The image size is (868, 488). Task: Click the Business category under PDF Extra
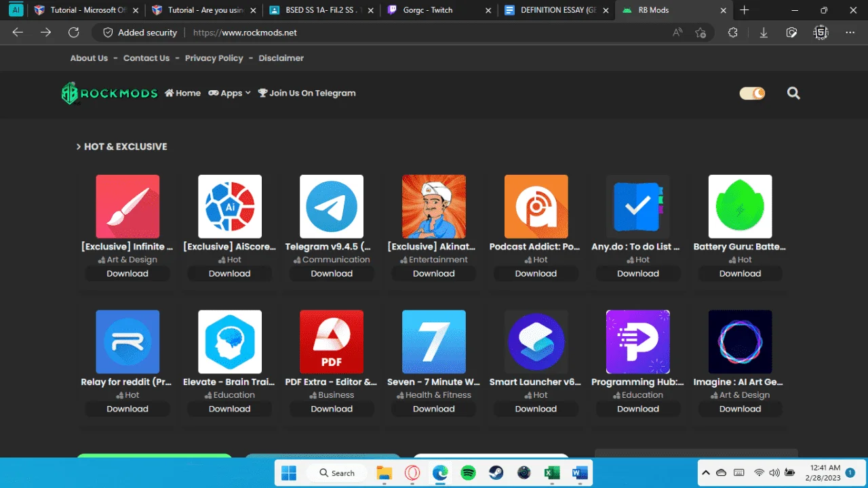click(332, 395)
